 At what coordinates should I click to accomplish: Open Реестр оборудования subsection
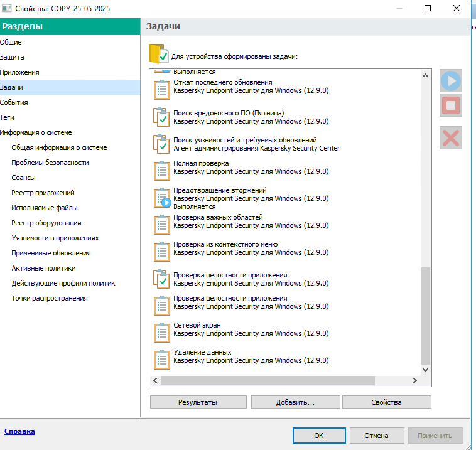pyautogui.click(x=46, y=223)
